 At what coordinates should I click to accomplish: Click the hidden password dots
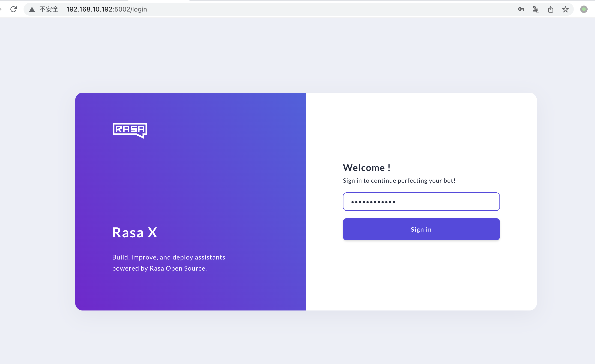(373, 202)
